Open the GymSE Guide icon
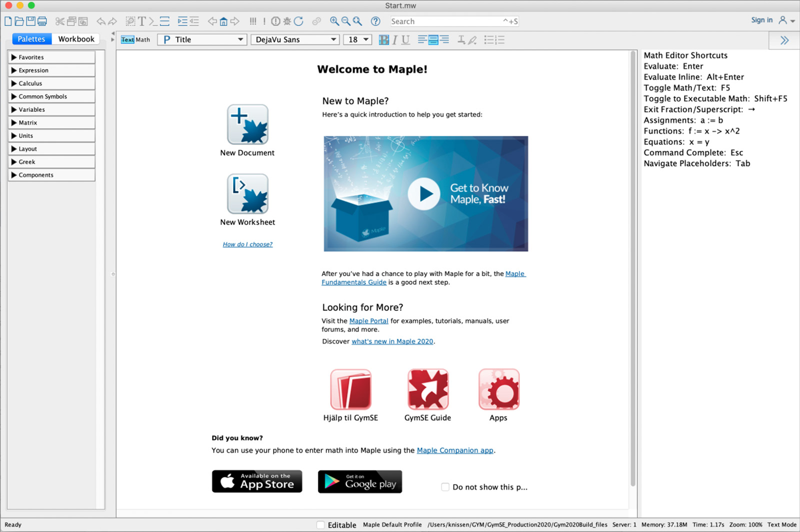This screenshot has width=800, height=532. 428,390
